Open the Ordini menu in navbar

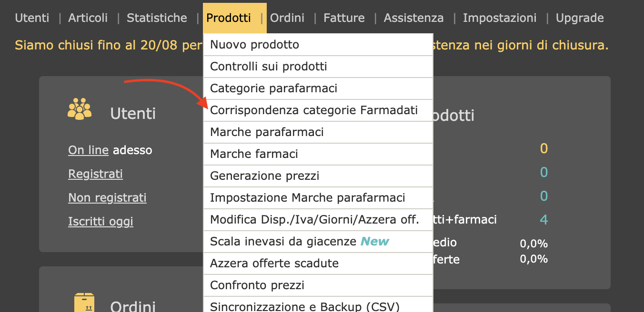[287, 18]
